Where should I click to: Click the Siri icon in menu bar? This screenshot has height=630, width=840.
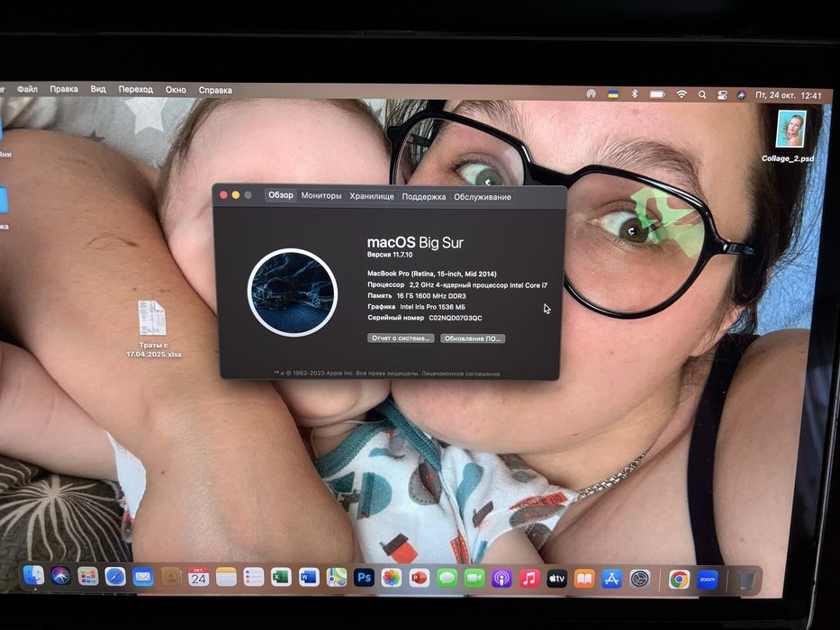click(x=741, y=95)
